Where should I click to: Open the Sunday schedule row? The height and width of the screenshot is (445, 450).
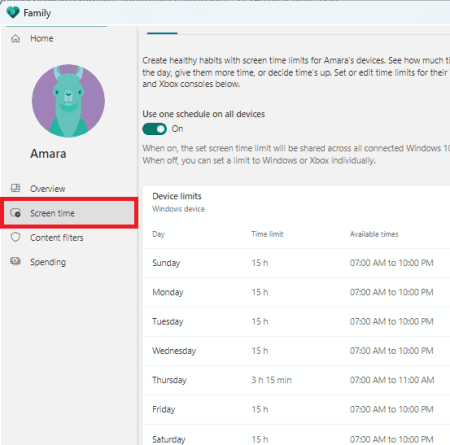tap(296, 263)
